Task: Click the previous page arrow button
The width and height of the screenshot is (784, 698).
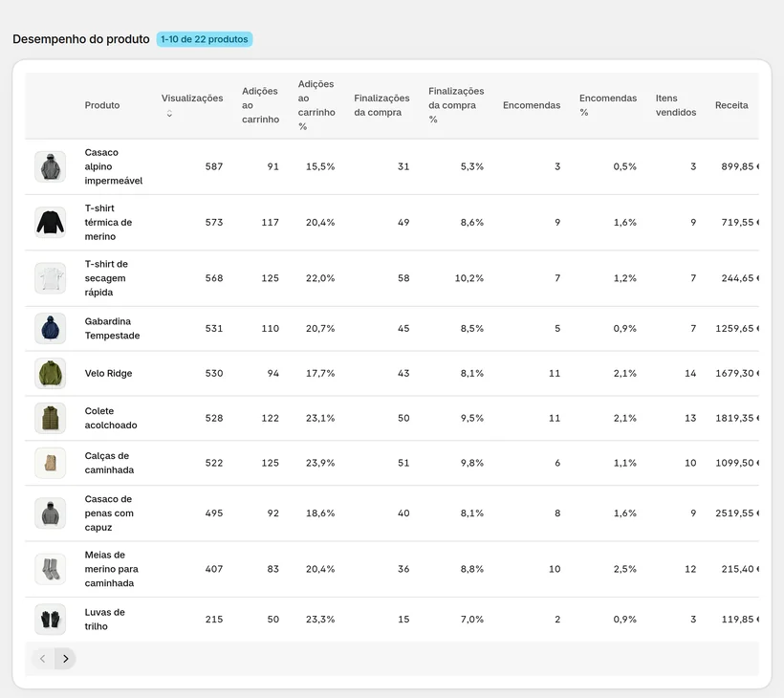Action: click(x=43, y=659)
